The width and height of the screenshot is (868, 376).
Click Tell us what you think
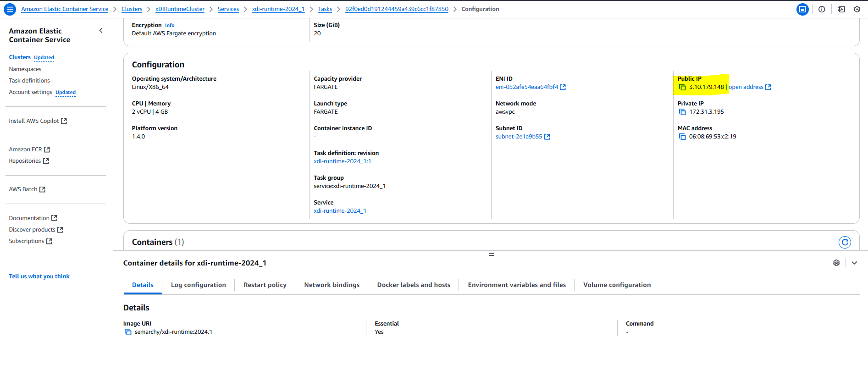[39, 276]
